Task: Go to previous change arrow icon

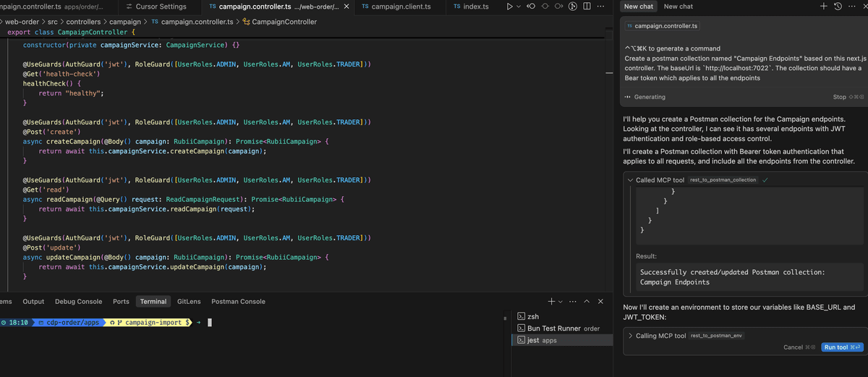Action: tap(531, 7)
